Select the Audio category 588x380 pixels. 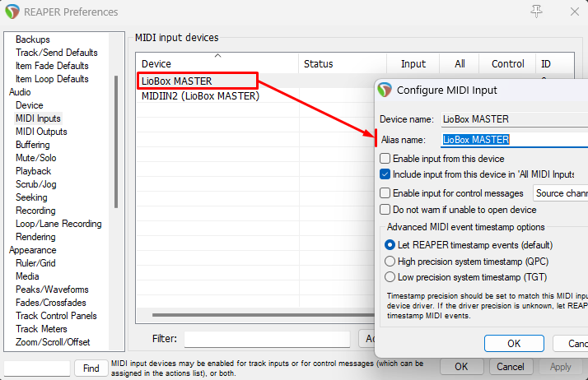tap(20, 92)
